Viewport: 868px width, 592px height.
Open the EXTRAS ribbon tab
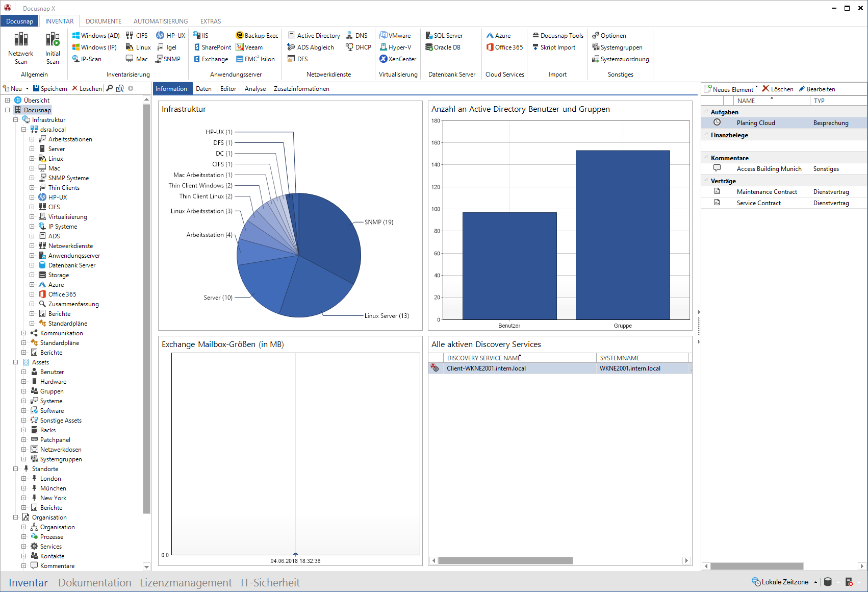pos(211,21)
